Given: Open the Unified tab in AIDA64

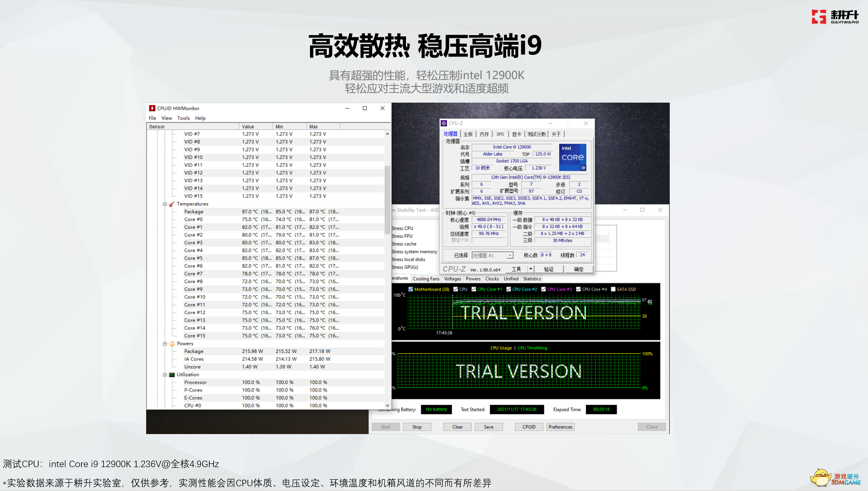Looking at the screenshot, I should click(x=511, y=279).
